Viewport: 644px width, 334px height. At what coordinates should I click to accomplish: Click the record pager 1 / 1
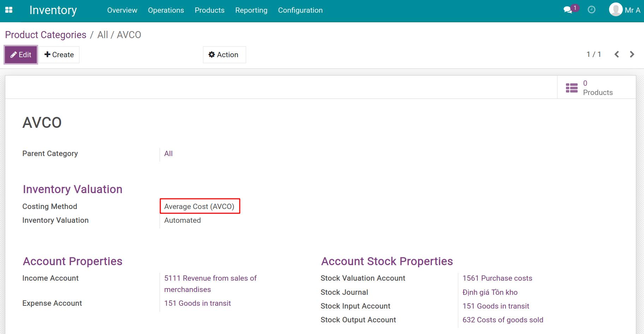point(594,54)
